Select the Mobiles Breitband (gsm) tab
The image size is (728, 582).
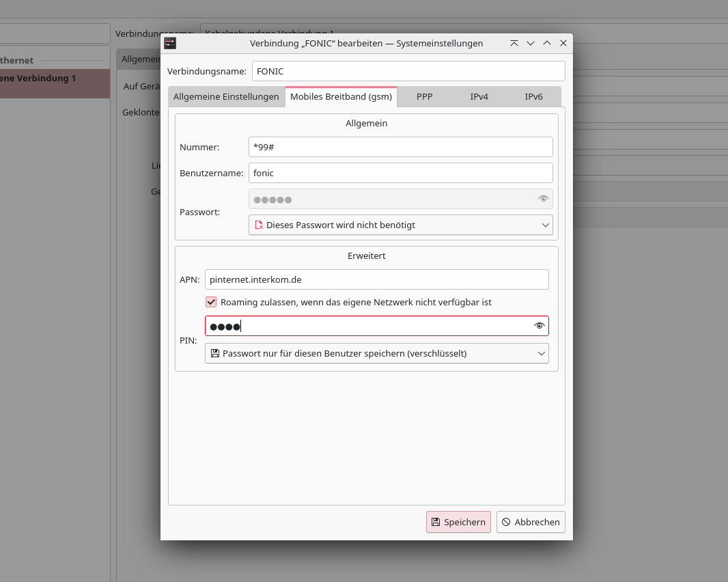pyautogui.click(x=341, y=96)
